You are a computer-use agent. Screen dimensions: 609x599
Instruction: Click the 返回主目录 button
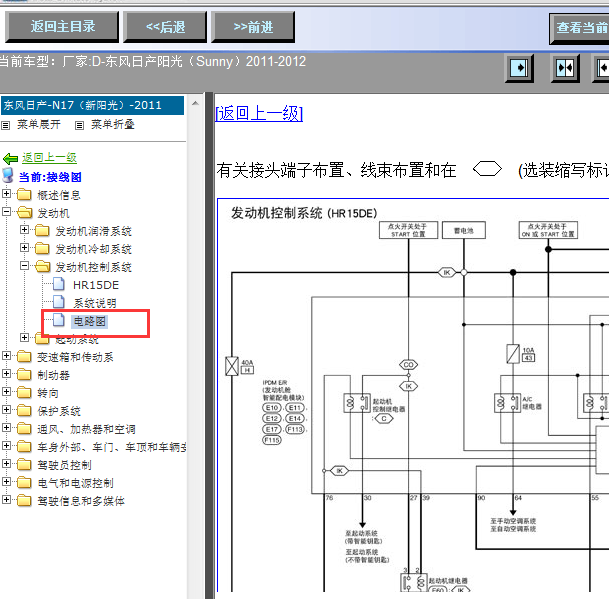[x=62, y=26]
